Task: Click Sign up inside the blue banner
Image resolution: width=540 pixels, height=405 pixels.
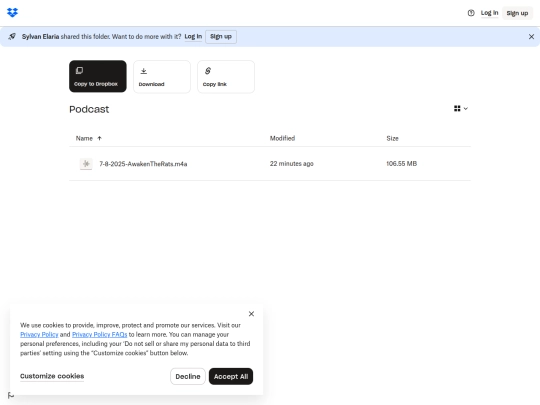Action: coord(221,37)
